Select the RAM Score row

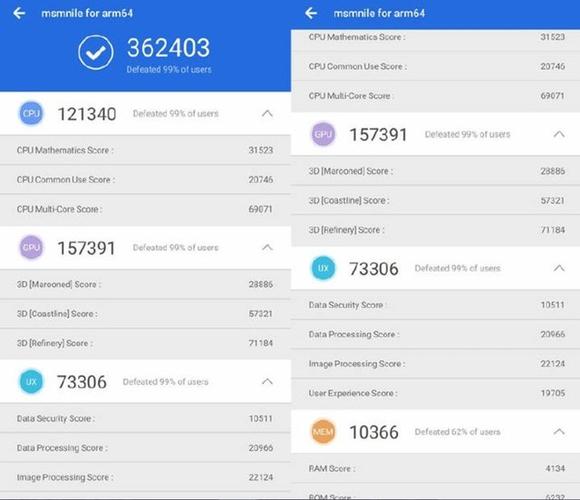click(x=436, y=469)
